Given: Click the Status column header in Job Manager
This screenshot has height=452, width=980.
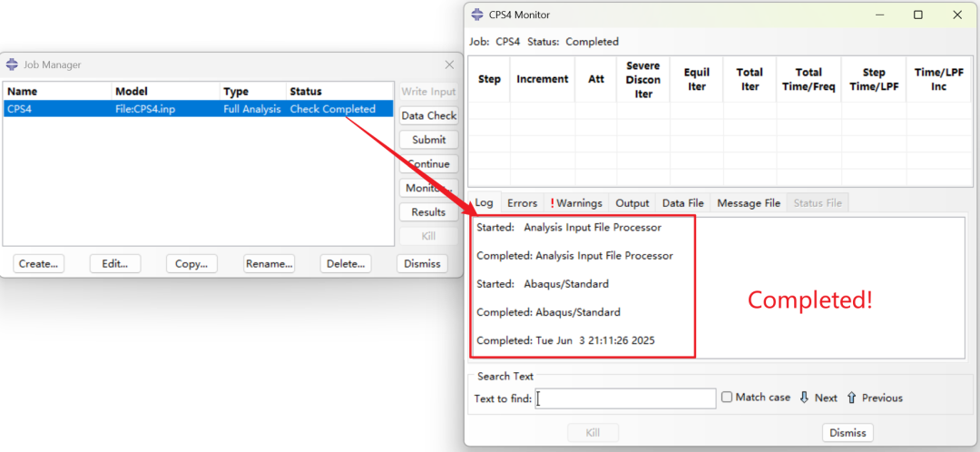Looking at the screenshot, I should [340, 92].
